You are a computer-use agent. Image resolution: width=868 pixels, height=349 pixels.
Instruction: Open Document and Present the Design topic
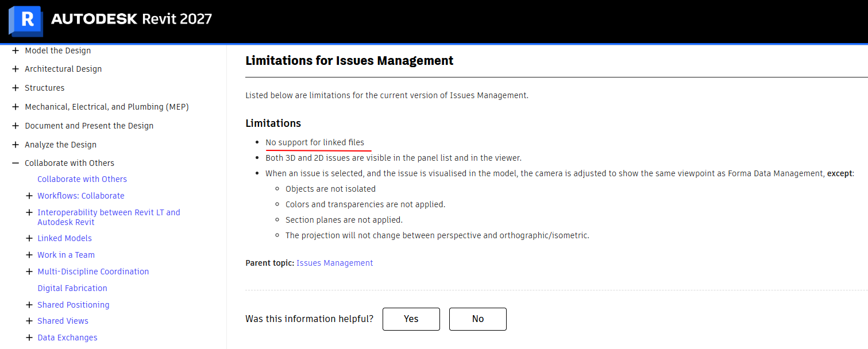89,126
